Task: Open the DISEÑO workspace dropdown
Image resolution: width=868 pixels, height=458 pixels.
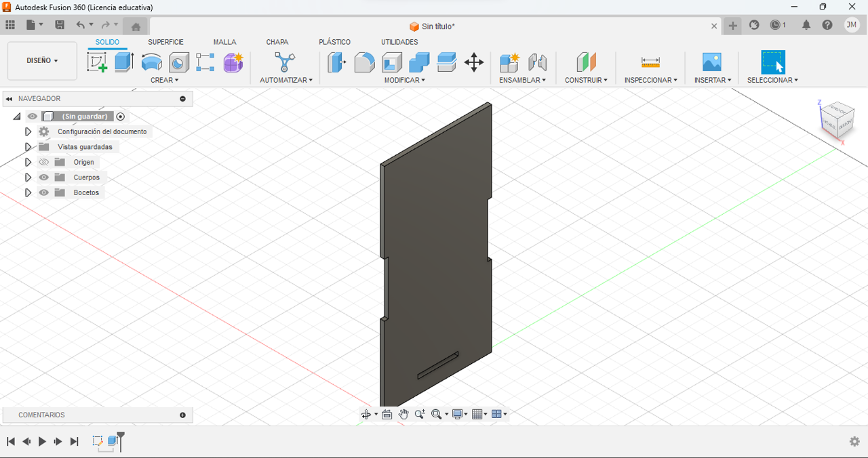Action: pyautogui.click(x=42, y=61)
